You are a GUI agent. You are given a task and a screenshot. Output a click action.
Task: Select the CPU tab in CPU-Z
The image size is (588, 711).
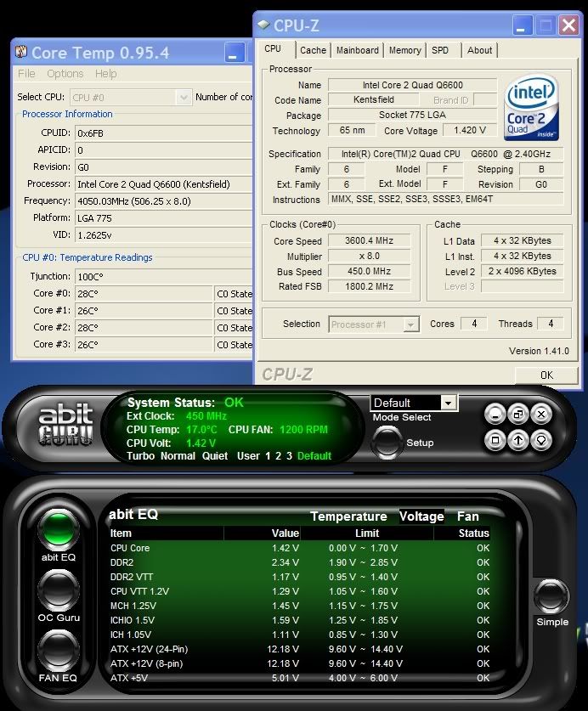tap(273, 49)
